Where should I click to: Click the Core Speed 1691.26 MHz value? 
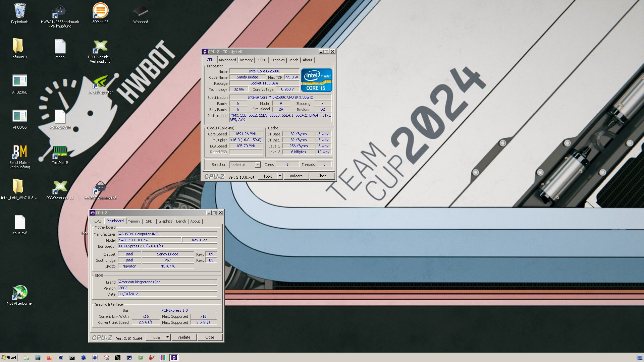246,134
